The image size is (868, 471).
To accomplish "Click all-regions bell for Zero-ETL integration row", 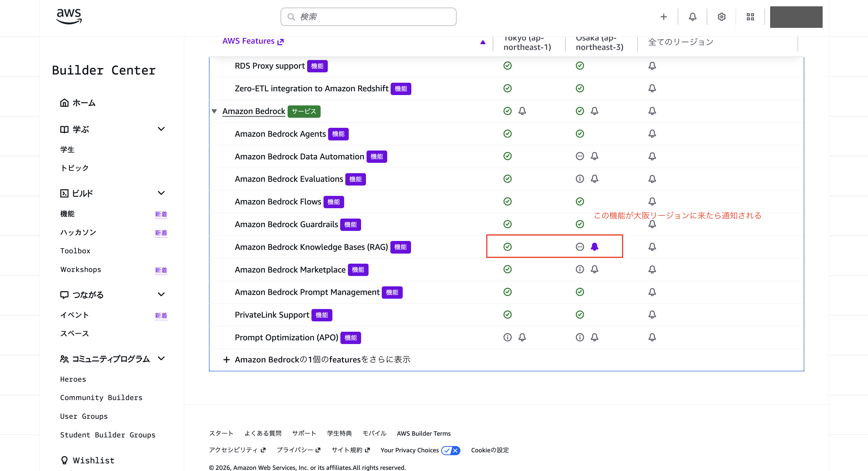I will [652, 88].
